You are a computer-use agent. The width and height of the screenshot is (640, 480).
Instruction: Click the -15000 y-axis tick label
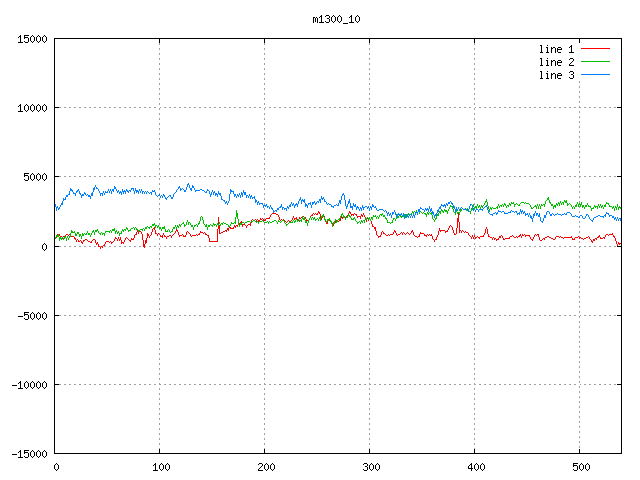(x=28, y=453)
